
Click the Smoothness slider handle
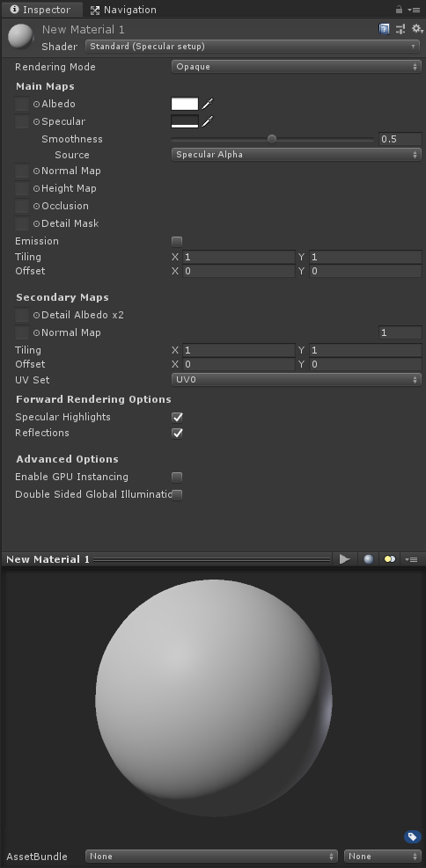(271, 139)
